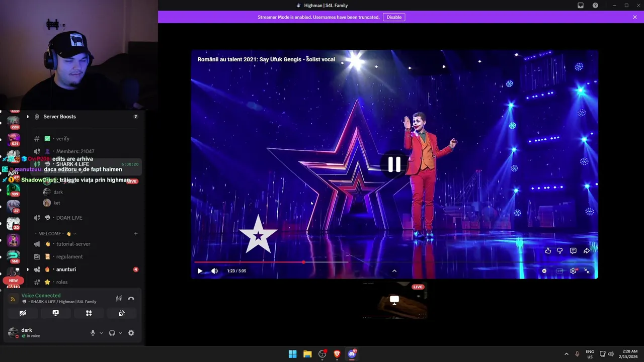Like the video with thumbs up
The width and height of the screenshot is (644, 362).
pyautogui.click(x=548, y=251)
